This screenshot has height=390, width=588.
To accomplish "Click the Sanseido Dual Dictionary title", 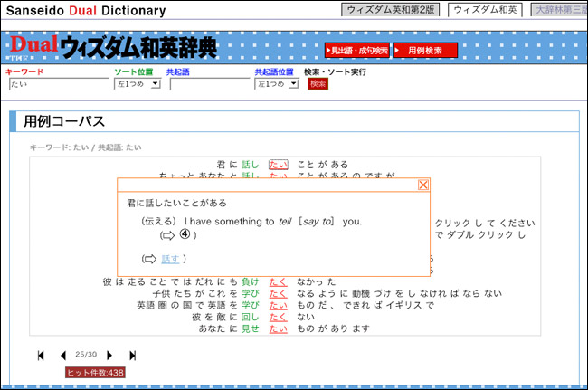I will point(86,11).
